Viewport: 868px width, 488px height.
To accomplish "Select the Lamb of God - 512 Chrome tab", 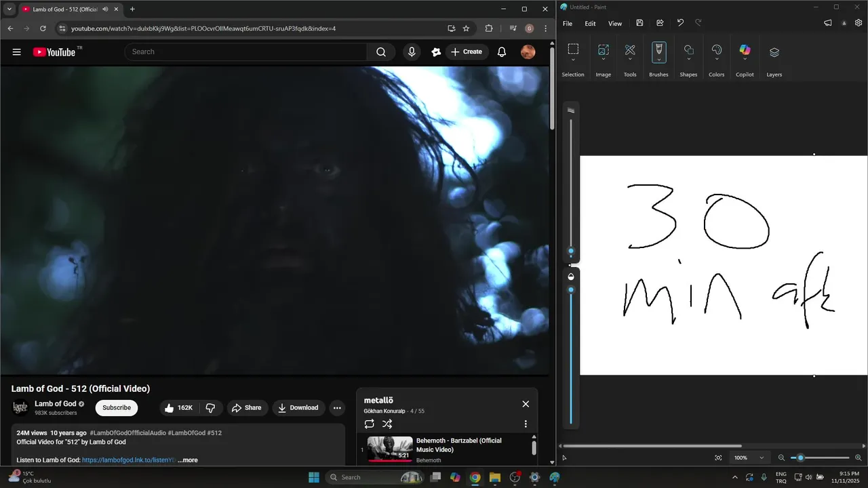I will tap(70, 9).
